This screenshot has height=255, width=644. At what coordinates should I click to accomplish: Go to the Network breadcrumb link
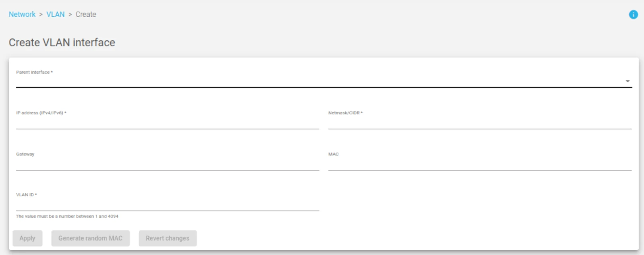(x=22, y=14)
